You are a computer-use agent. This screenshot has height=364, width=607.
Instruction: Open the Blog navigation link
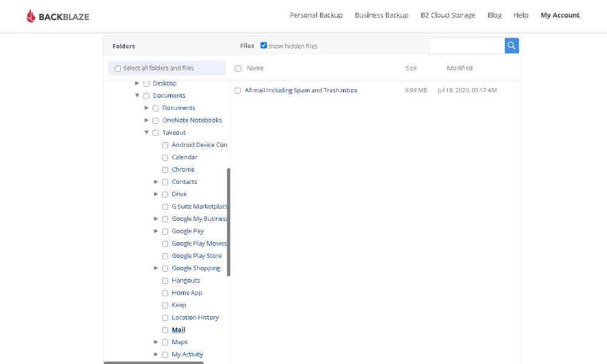(494, 15)
